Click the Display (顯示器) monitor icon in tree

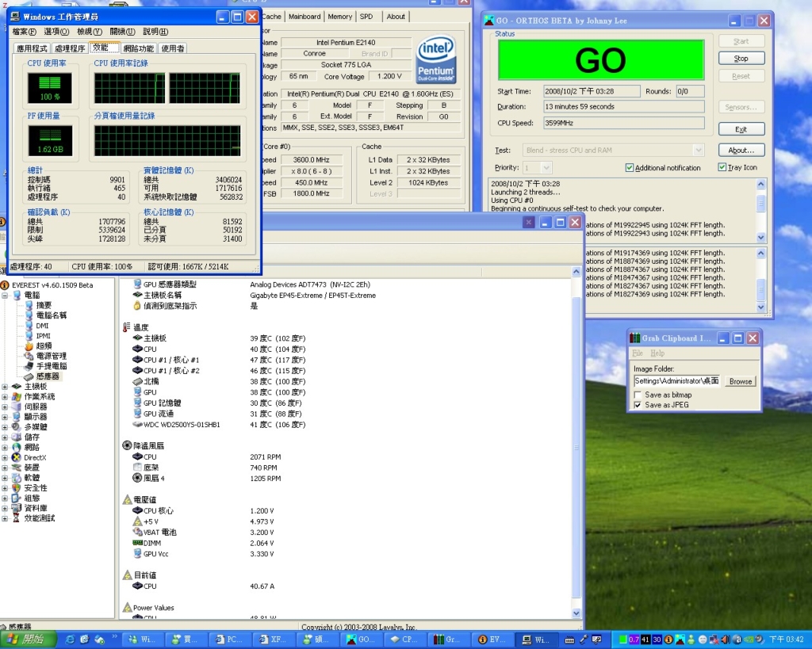point(17,417)
